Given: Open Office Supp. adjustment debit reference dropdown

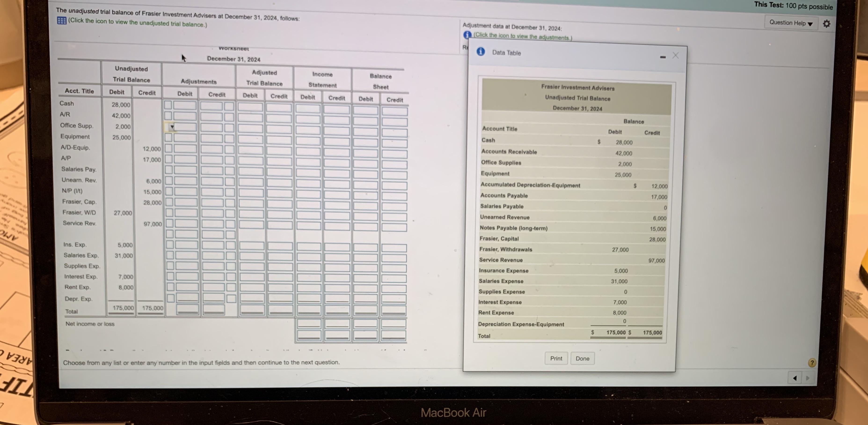Looking at the screenshot, I should (171, 127).
